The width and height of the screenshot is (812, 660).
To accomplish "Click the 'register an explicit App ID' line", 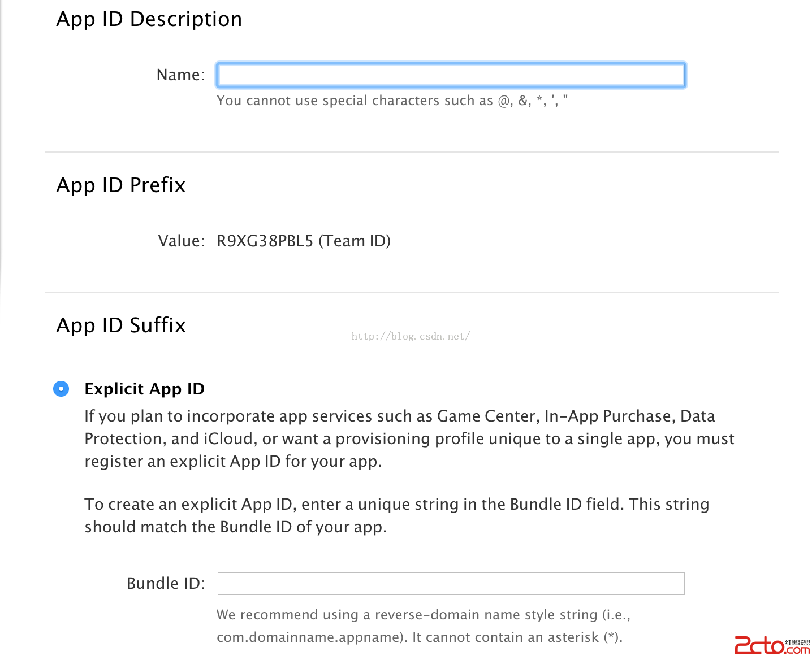I will click(233, 462).
